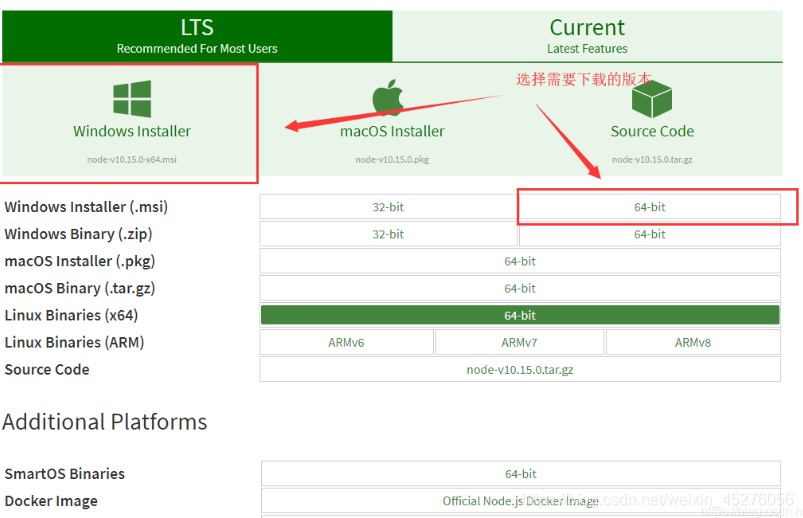Viewport: 803px width, 518px height.
Task: Click the Linux Binaries (x64) row label
Action: (71, 315)
